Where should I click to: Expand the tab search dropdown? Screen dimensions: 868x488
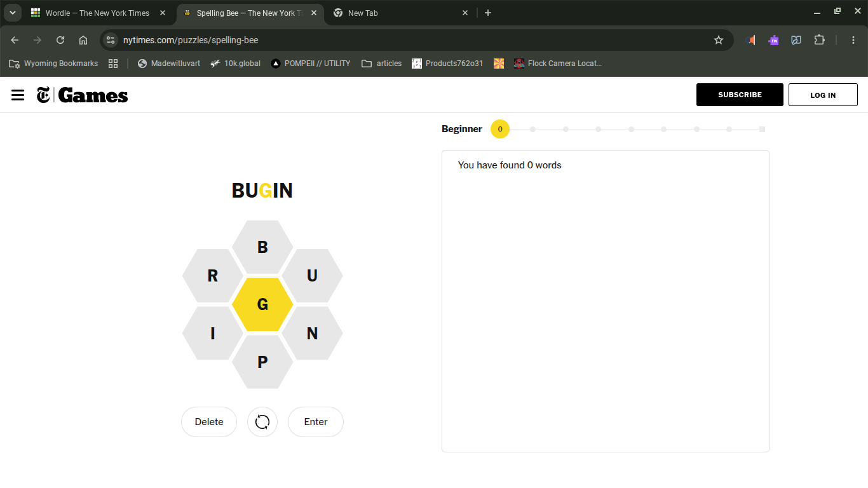12,13
